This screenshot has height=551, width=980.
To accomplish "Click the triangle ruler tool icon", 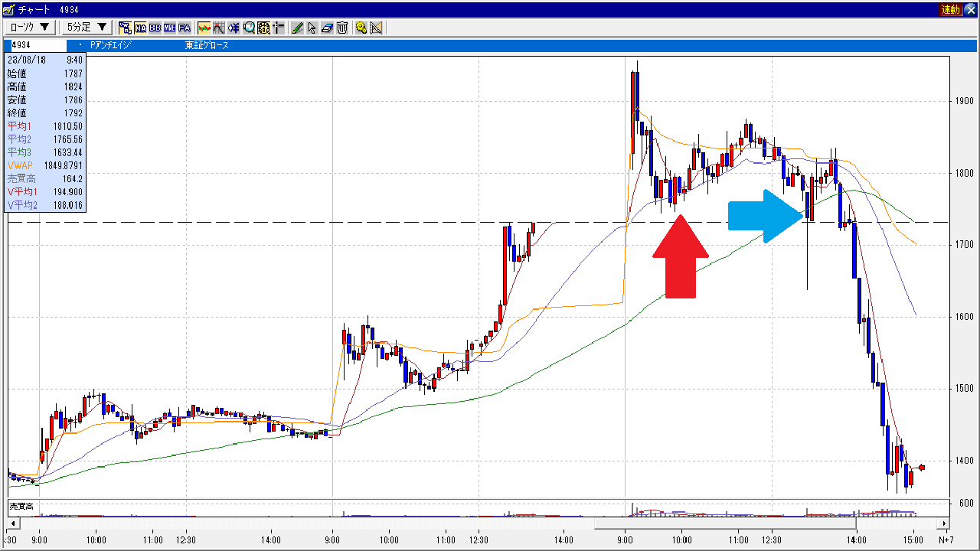I will click(376, 28).
